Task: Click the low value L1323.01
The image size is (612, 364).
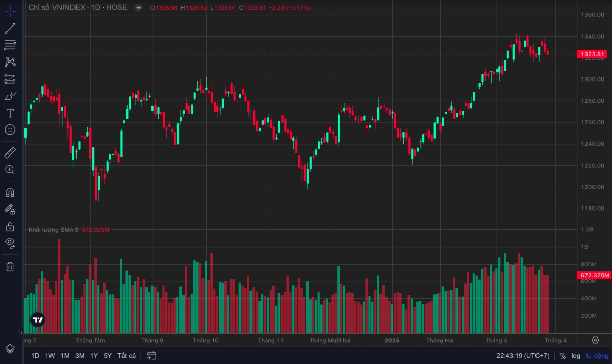Action: pyautogui.click(x=223, y=8)
